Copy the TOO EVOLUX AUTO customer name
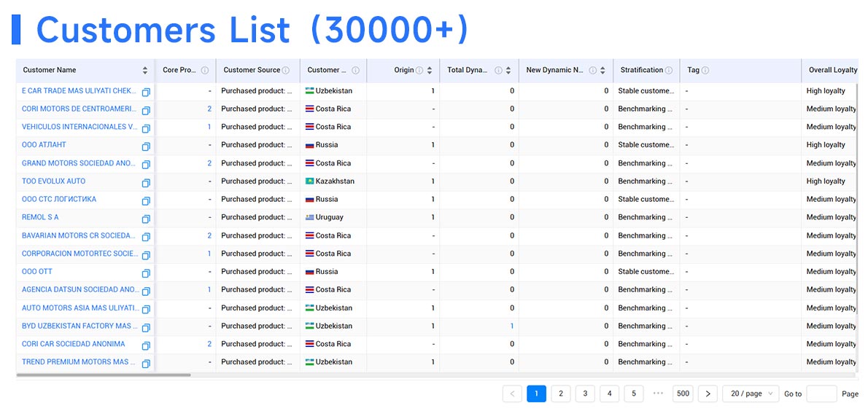868x411 pixels. click(146, 182)
